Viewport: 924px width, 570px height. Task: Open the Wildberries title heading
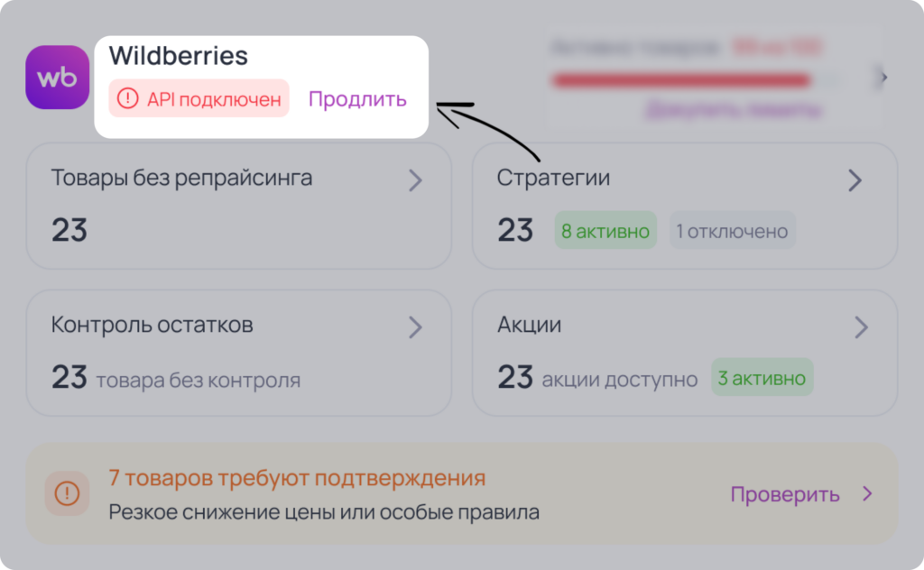tap(179, 56)
